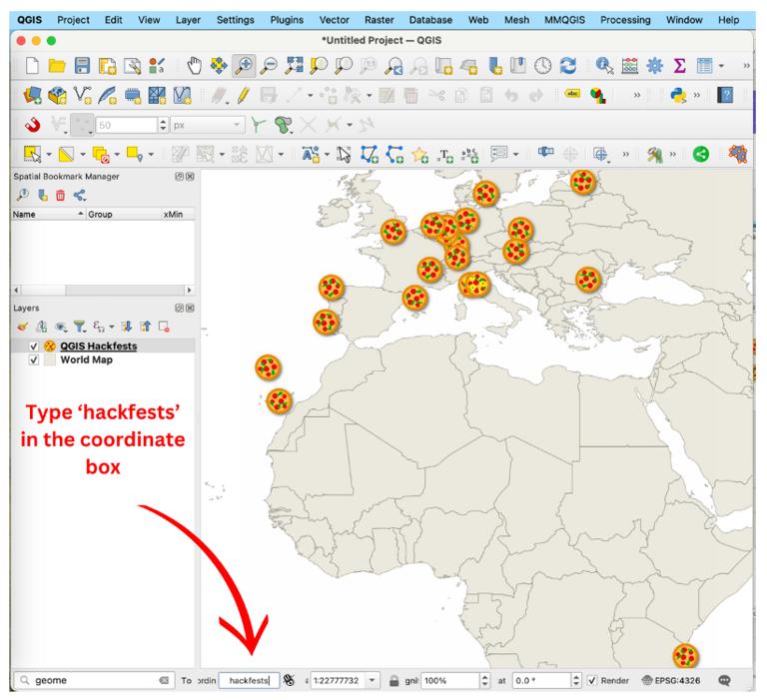Open the Vector menu
Screen dimensions: 767x700
coord(335,20)
